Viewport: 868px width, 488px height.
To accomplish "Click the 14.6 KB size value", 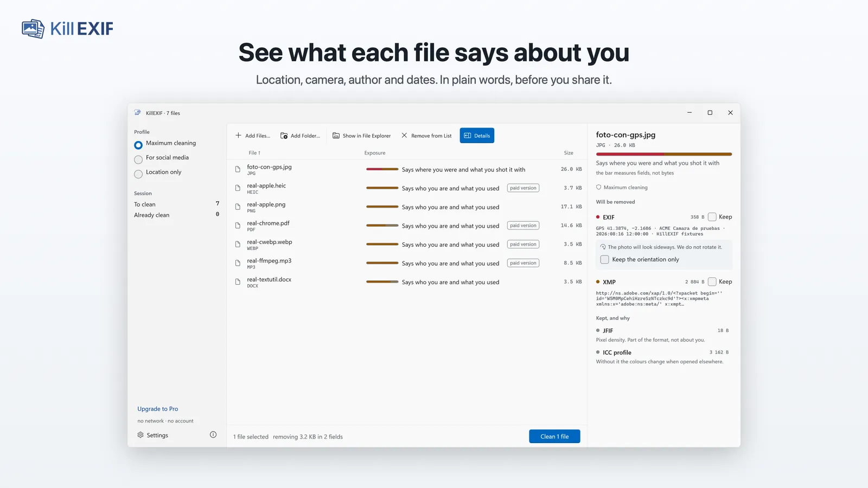I will pos(571,226).
